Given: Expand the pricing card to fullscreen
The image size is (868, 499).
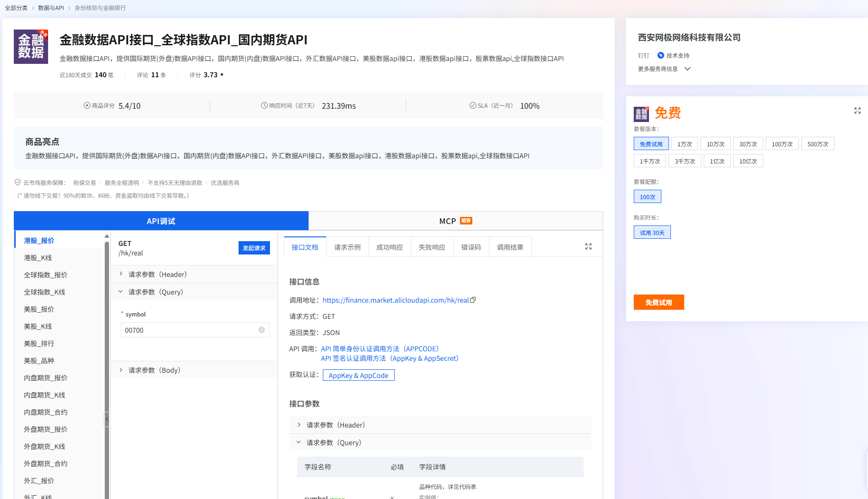Looking at the screenshot, I should 858,111.
